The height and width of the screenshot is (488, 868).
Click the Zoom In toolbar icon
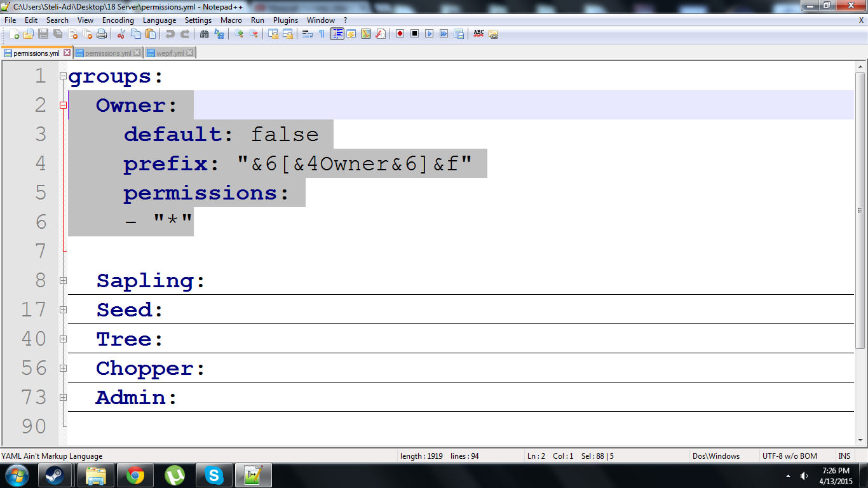pos(239,34)
